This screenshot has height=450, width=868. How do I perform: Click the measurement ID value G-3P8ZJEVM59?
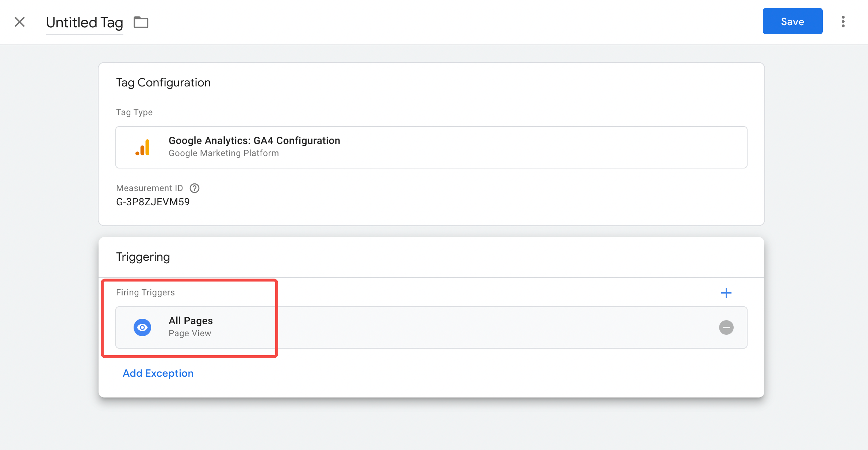coord(153,202)
